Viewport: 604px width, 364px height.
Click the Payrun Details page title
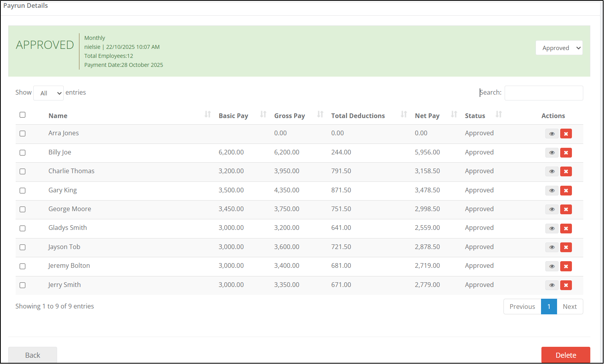[26, 5]
